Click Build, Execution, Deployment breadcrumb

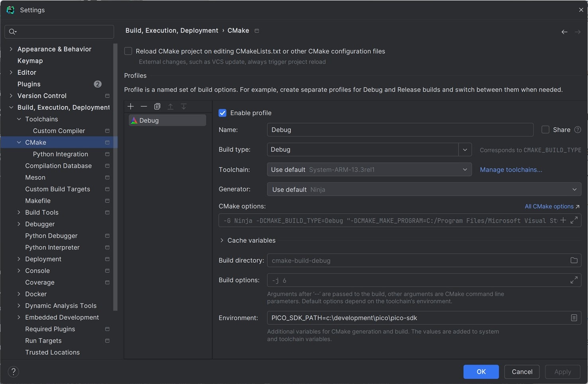pos(172,30)
